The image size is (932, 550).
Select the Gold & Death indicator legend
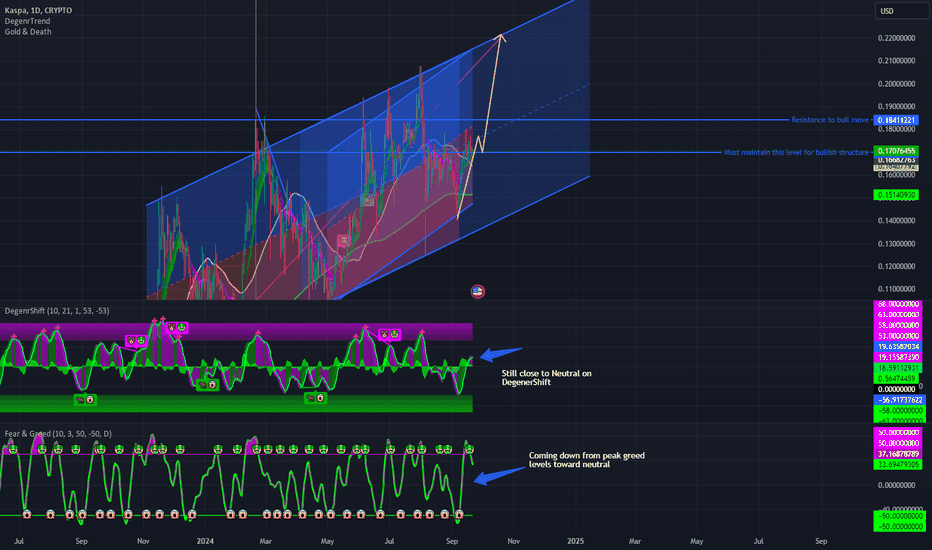(x=28, y=32)
